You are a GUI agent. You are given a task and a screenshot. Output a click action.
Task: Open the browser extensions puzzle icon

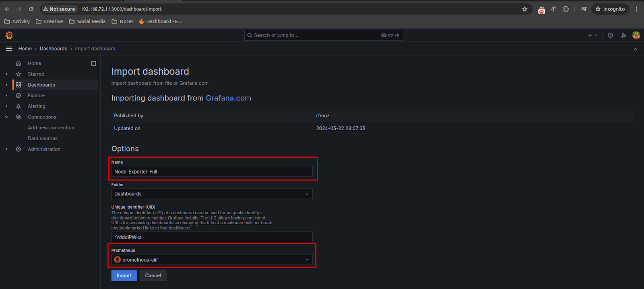click(x=566, y=9)
